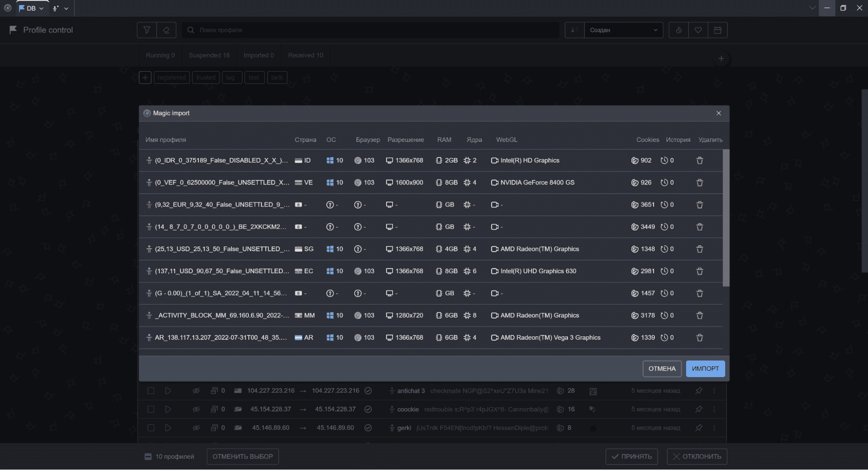The width and height of the screenshot is (868, 470).
Task: Delete the (14_8_7_0_7 BE profile row
Action: coord(700,227)
